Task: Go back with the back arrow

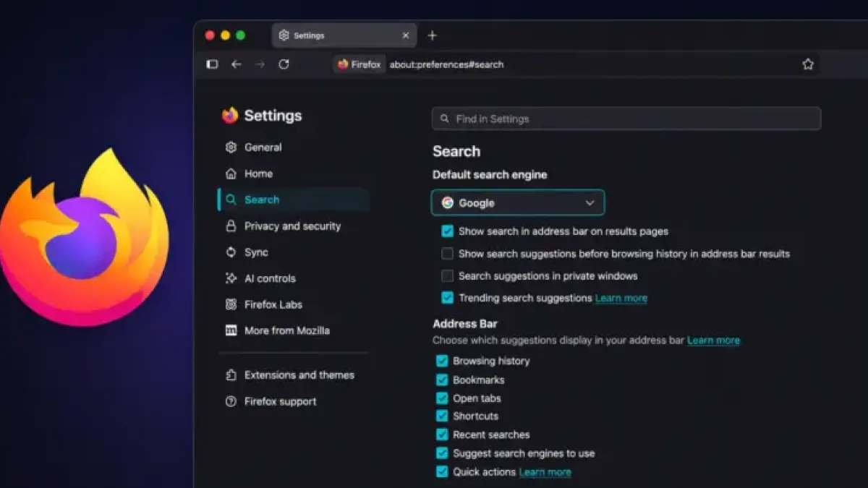Action: click(236, 64)
